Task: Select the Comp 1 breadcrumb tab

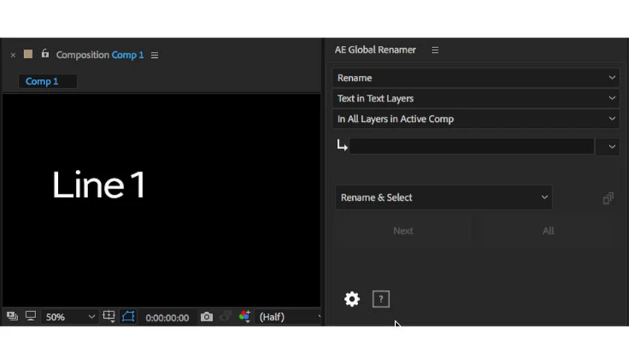Action: (47, 81)
